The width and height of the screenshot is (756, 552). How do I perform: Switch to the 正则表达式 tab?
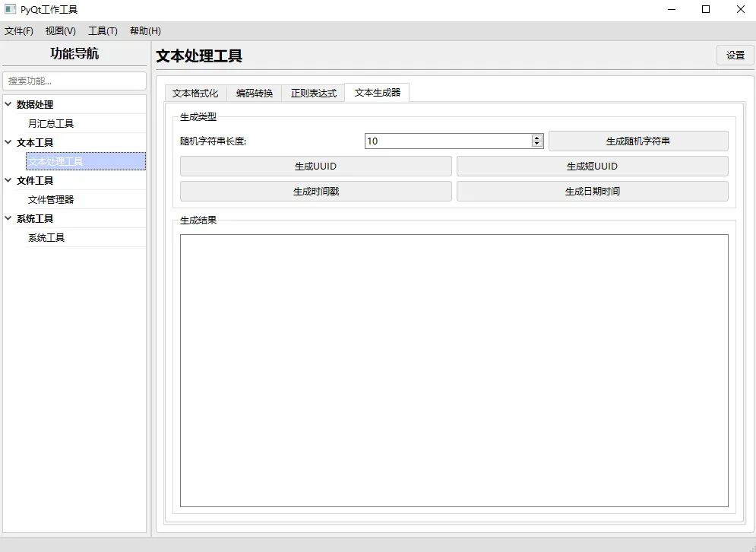click(x=313, y=93)
